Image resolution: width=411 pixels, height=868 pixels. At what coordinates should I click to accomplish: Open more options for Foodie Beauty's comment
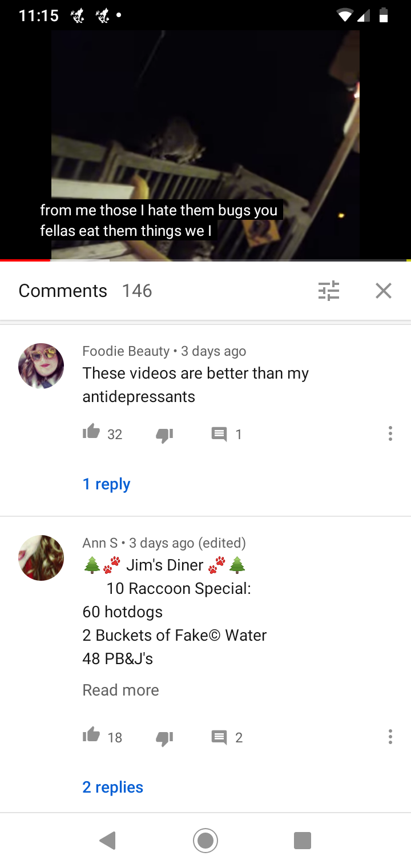(390, 433)
